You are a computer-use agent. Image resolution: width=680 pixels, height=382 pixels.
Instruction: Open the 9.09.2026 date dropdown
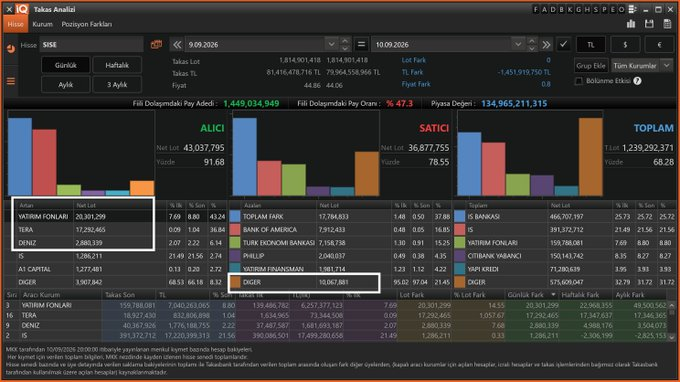point(331,44)
